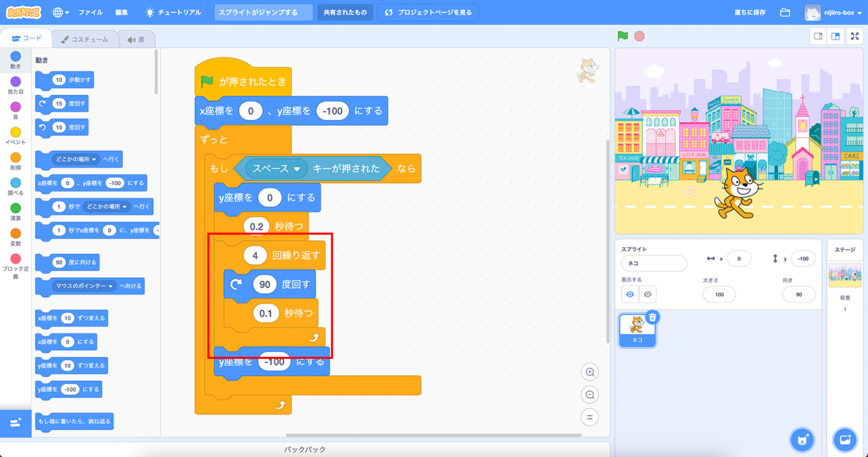Open the choose sprite button
The height and width of the screenshot is (457, 868).
pyautogui.click(x=802, y=439)
